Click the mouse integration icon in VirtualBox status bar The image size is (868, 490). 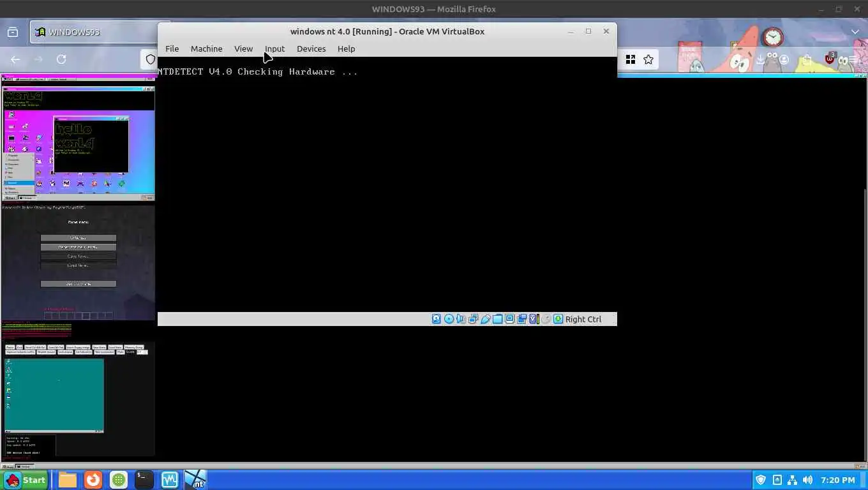pos(546,319)
